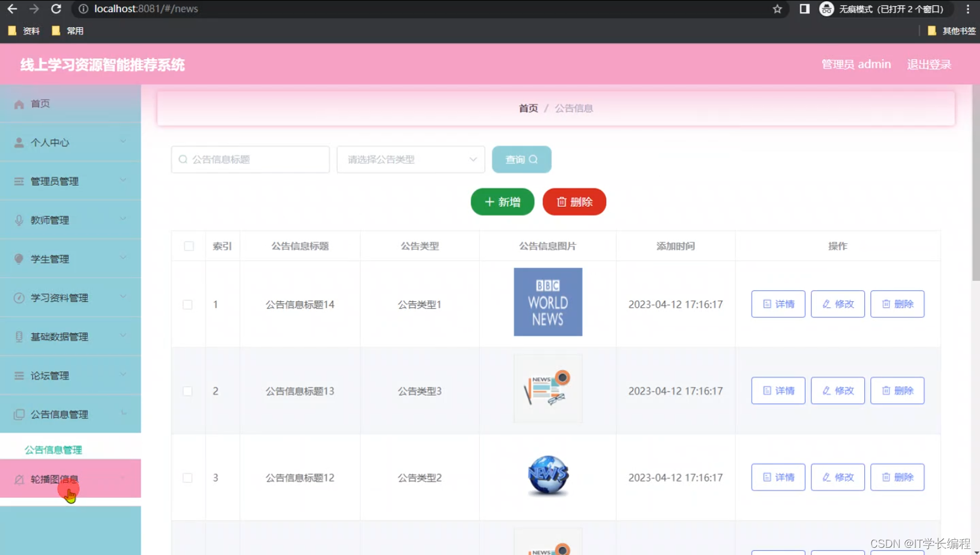Click the list icon beside 论坛管理
The width and height of the screenshot is (980, 555).
tap(18, 375)
